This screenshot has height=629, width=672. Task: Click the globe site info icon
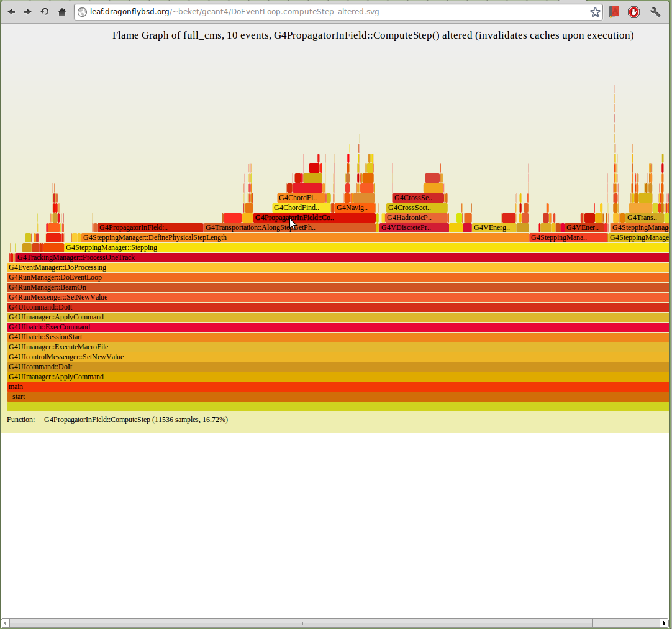(x=82, y=12)
